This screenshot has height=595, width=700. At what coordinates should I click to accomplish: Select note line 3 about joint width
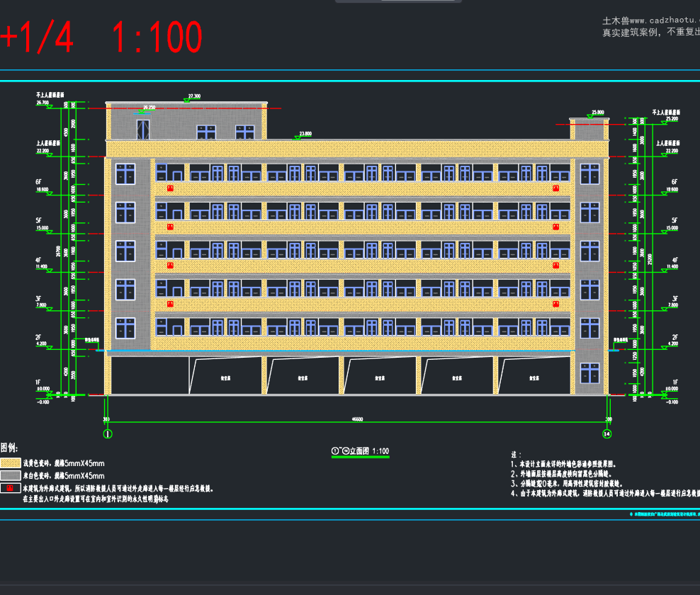tap(567, 484)
